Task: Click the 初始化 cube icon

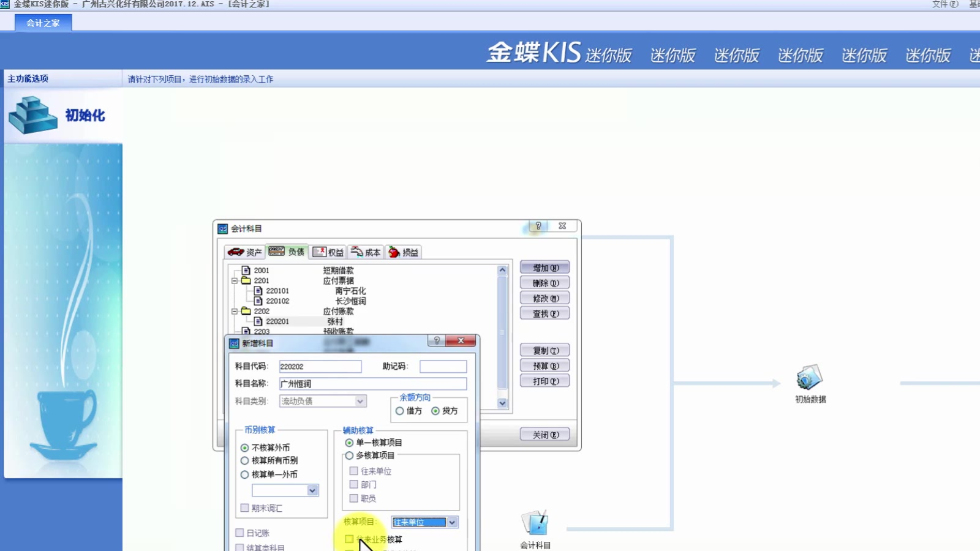Action: [x=32, y=114]
